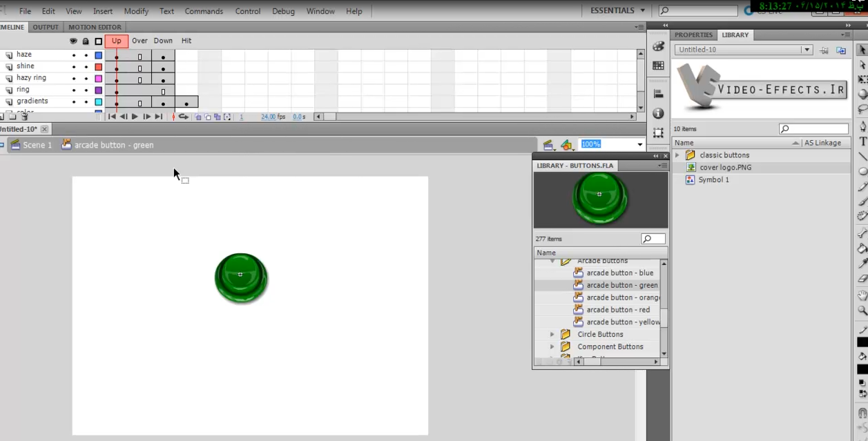868x441 pixels.
Task: Open the Timeline panel options menu
Action: 639,27
